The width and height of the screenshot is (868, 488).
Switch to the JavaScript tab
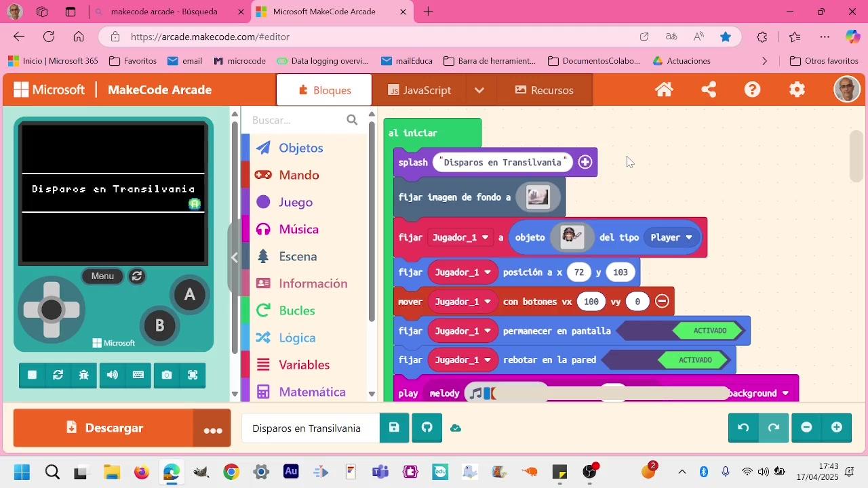pyautogui.click(x=419, y=90)
